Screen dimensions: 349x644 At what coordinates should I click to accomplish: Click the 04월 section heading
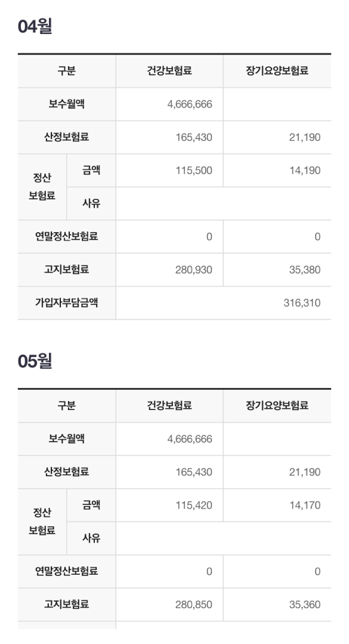click(35, 26)
